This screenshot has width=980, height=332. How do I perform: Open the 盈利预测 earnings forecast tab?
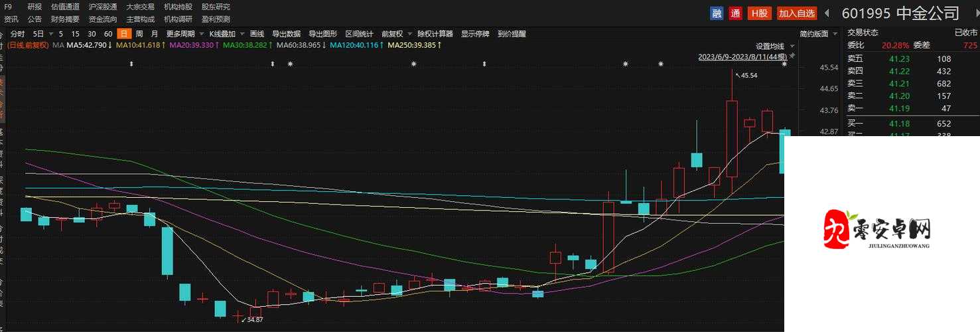(x=216, y=19)
